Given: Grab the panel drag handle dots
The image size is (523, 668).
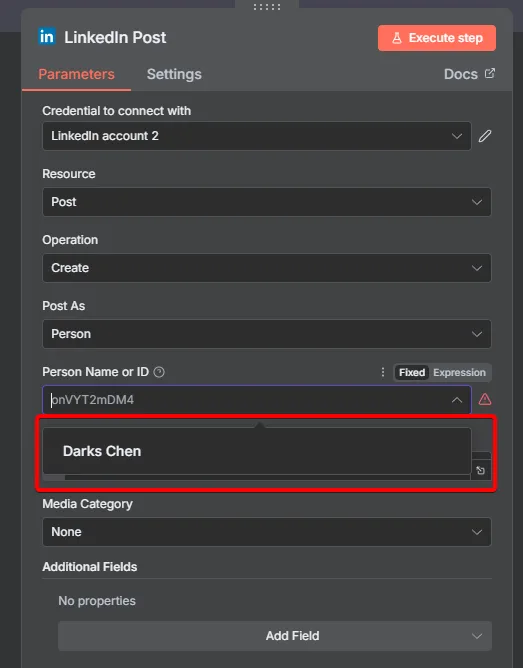Looking at the screenshot, I should pyautogui.click(x=267, y=7).
